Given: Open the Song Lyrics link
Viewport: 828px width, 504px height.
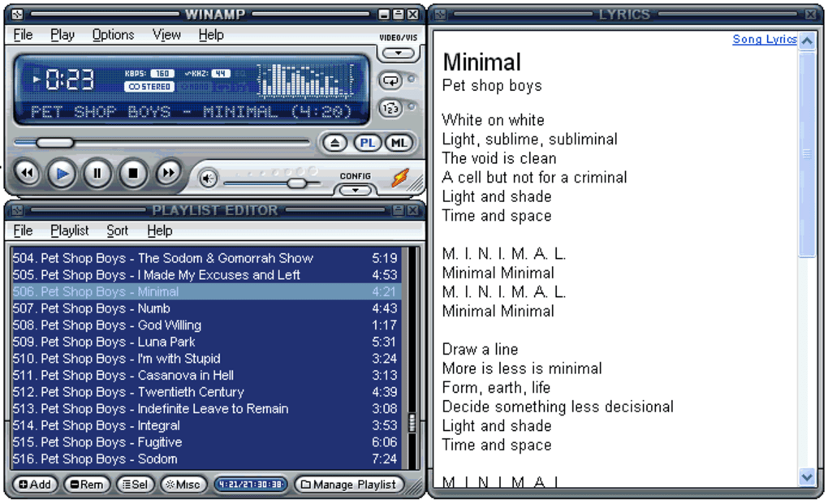Looking at the screenshot, I should [764, 39].
